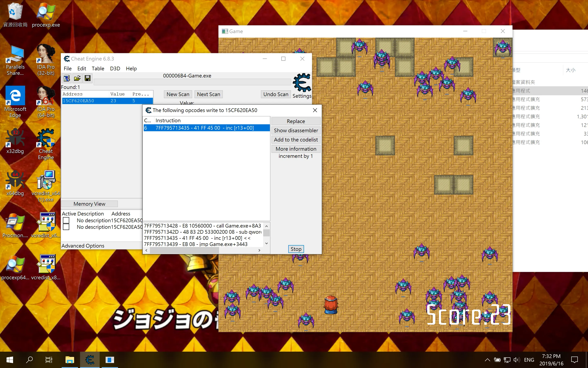Click the Cheat Engine Settings logo

[x=302, y=83]
